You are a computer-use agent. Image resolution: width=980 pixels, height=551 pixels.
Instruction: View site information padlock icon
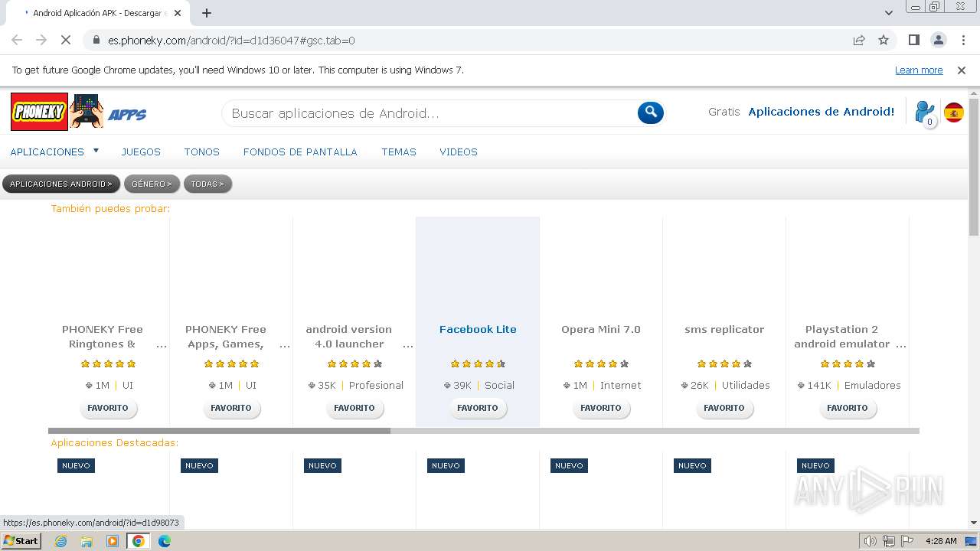tap(96, 40)
